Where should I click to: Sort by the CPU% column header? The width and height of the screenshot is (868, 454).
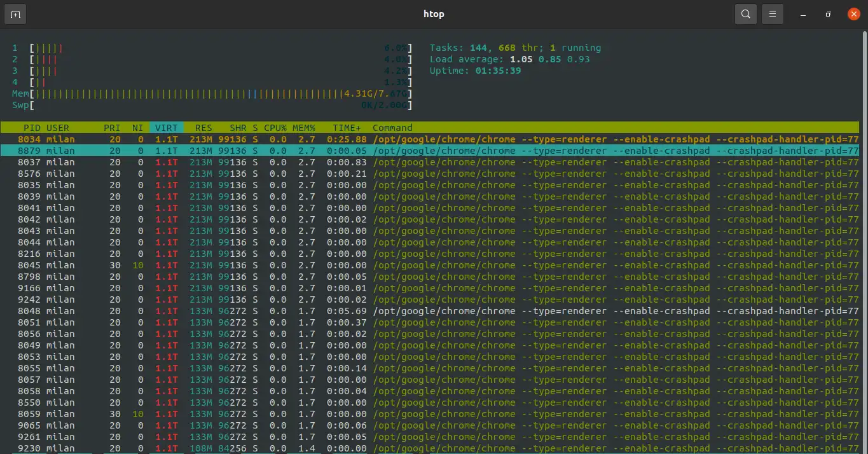point(275,128)
